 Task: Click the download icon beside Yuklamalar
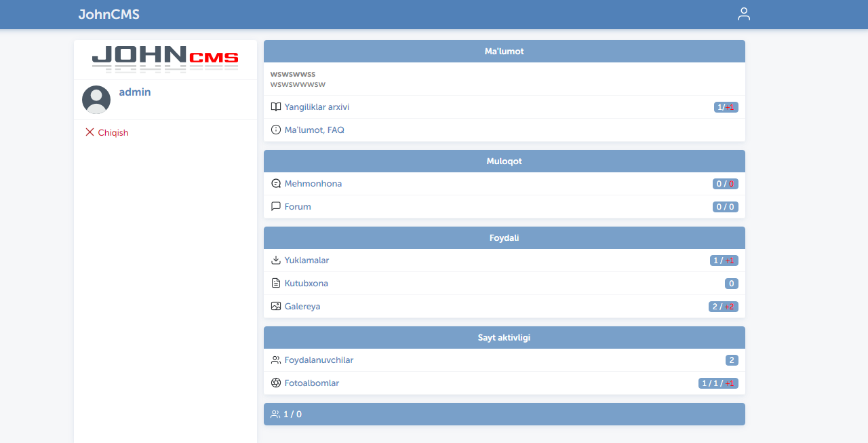pos(276,261)
